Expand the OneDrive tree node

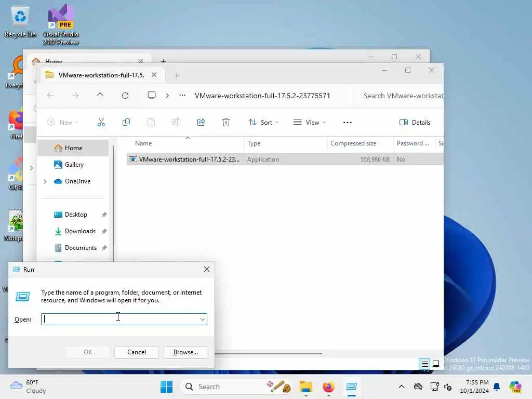tap(45, 181)
